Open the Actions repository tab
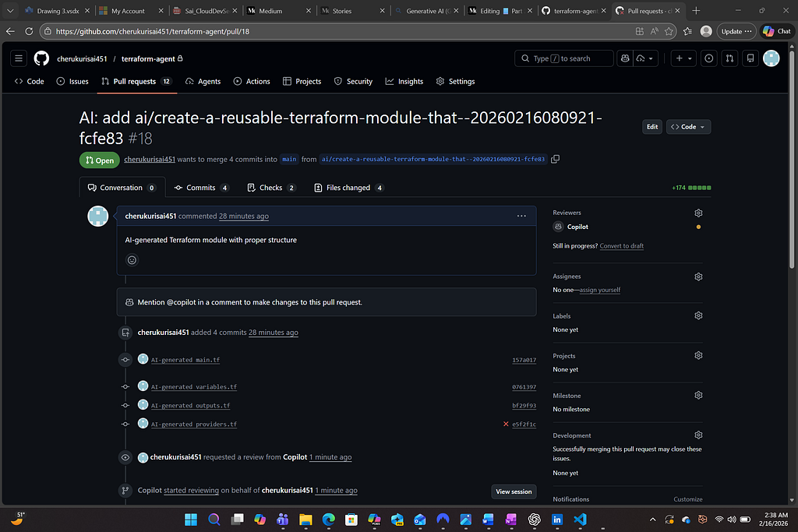Image resolution: width=798 pixels, height=532 pixels. (252, 81)
